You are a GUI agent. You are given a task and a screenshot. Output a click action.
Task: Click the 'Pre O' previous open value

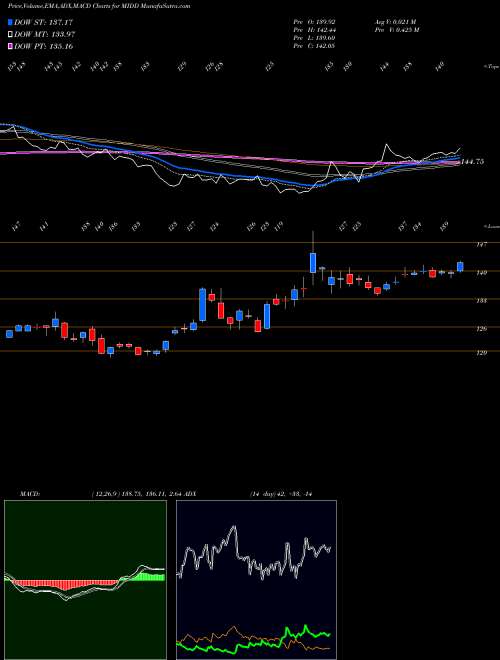click(314, 21)
